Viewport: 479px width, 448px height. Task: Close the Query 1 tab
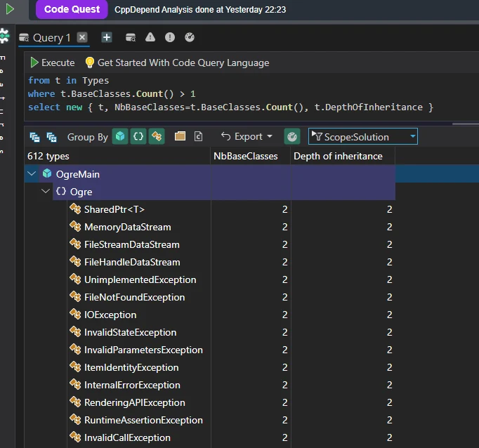pyautogui.click(x=82, y=37)
